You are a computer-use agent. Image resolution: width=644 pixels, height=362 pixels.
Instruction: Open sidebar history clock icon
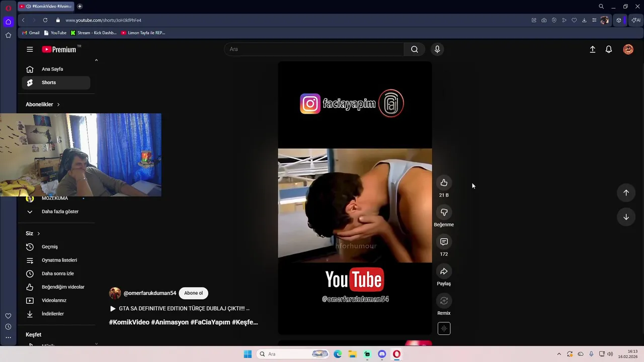(x=8, y=327)
